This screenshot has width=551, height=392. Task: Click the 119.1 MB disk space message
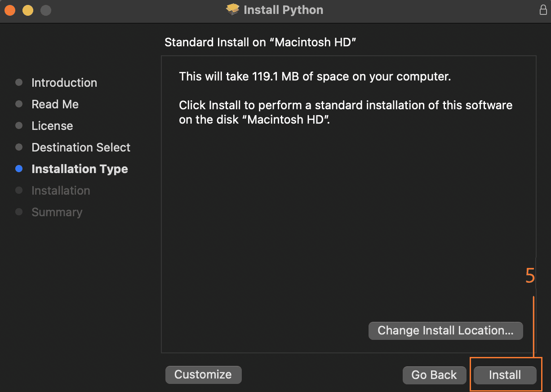pyautogui.click(x=315, y=76)
